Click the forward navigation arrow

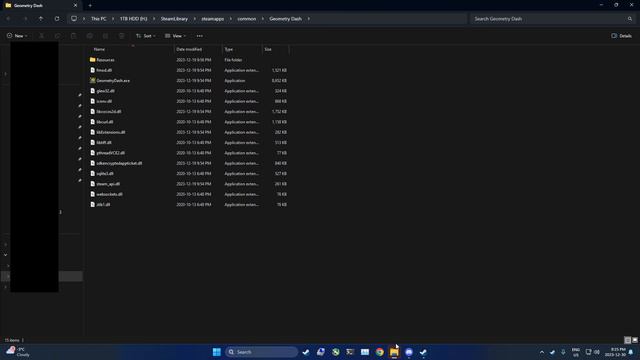(25, 19)
